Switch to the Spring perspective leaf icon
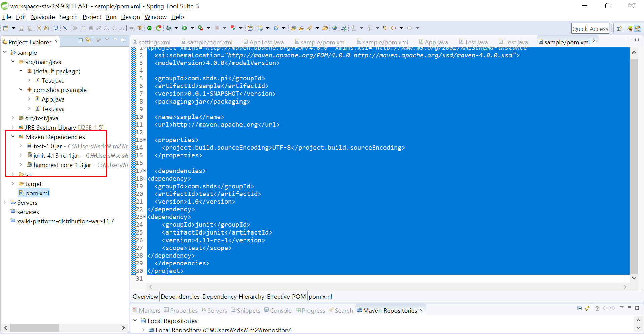Viewport: 644px width, 334px height. (630, 28)
